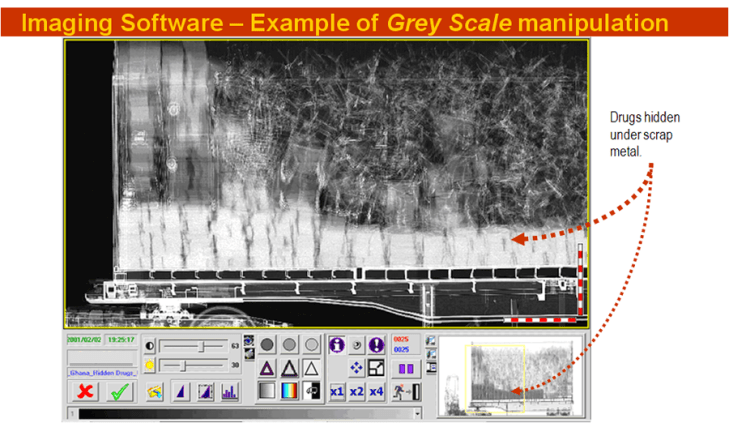Click the half-circle contrast icon
This screenshot has width=729, height=423.
150,346
